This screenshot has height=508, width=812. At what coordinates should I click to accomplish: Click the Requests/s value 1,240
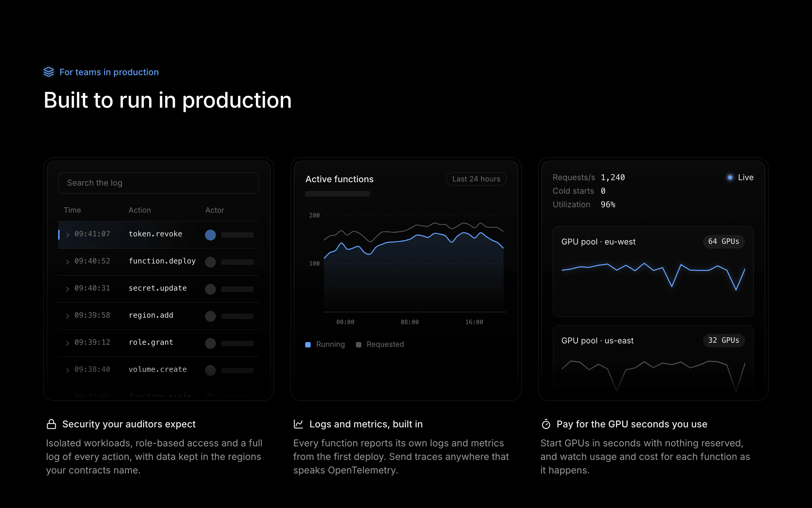click(x=613, y=177)
